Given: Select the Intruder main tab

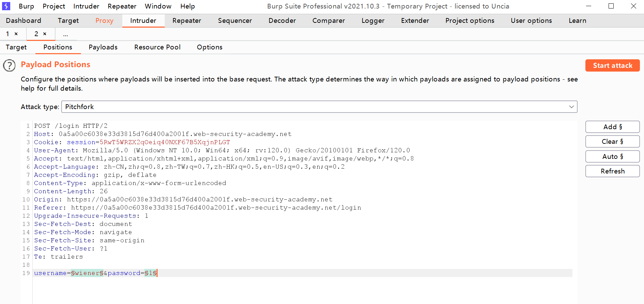Looking at the screenshot, I should click(143, 20).
